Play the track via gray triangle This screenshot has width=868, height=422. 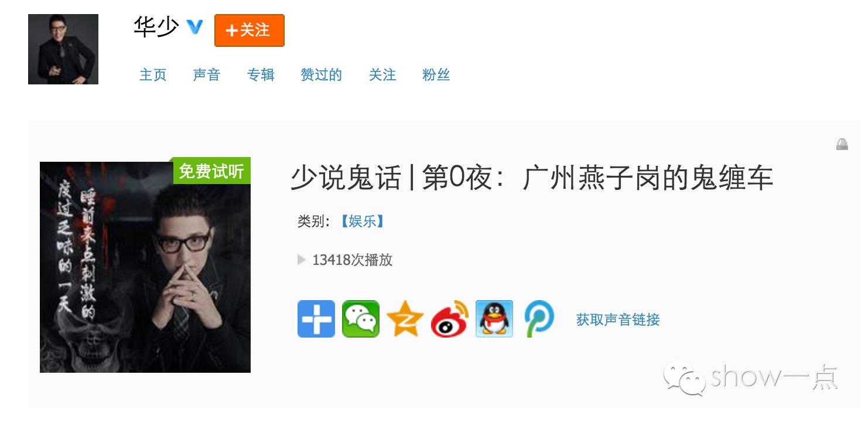click(x=302, y=260)
